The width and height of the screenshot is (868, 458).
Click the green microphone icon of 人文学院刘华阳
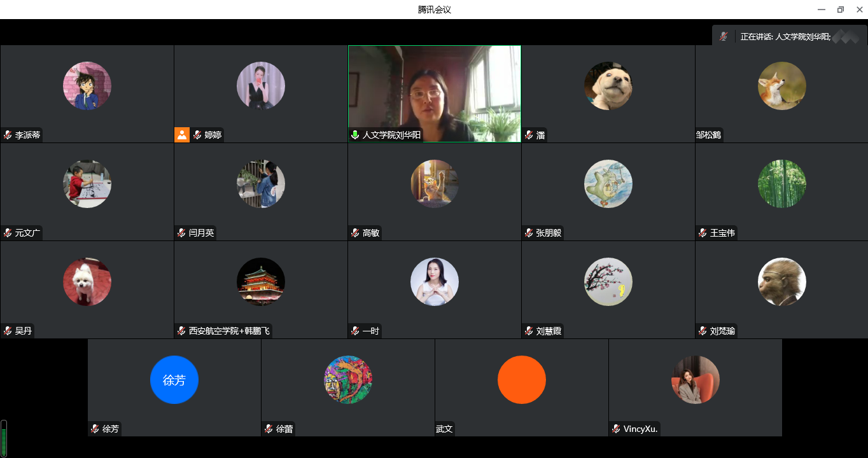pyautogui.click(x=355, y=135)
